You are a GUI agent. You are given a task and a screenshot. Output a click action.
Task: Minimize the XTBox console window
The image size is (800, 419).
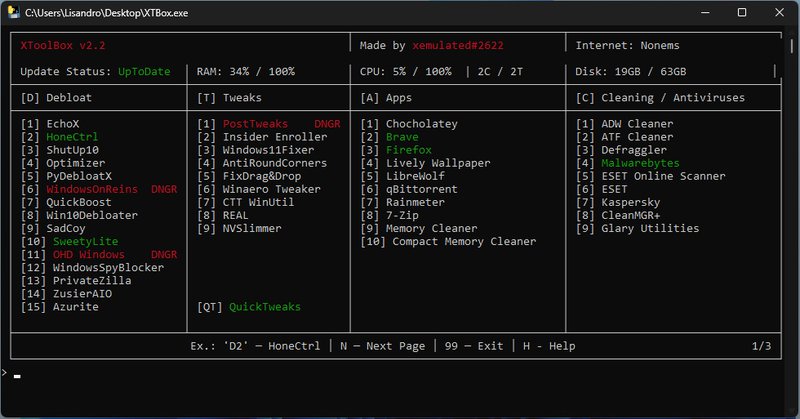tap(705, 12)
